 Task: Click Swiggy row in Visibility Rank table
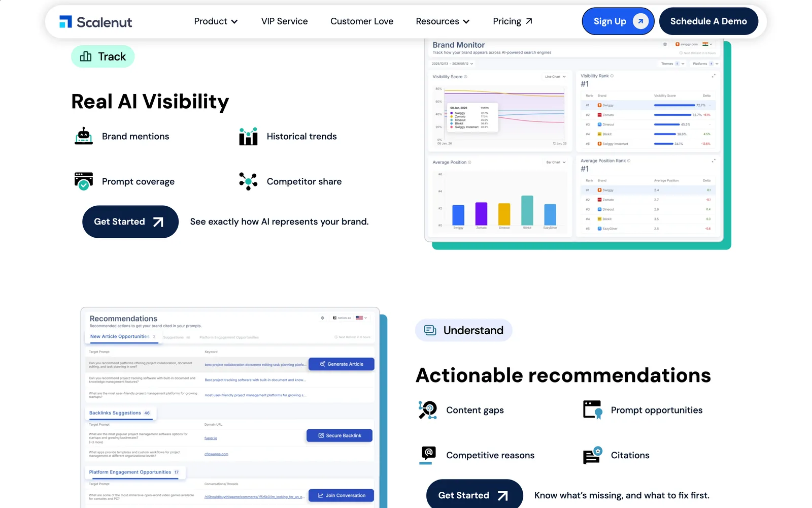(x=648, y=105)
